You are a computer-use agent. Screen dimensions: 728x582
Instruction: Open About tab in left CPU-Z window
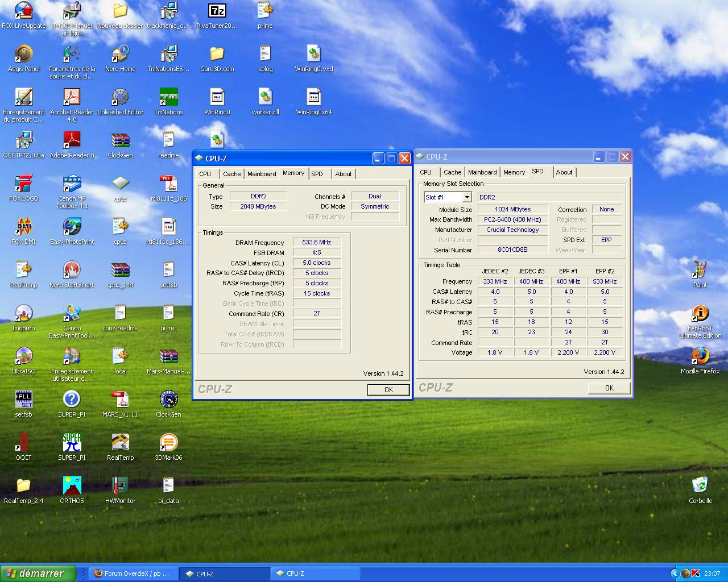pos(343,174)
